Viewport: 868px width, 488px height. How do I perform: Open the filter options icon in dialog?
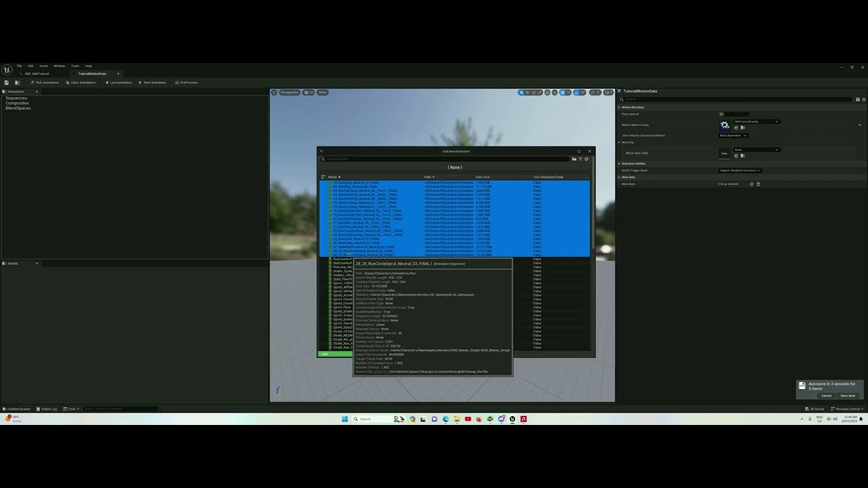click(580, 159)
